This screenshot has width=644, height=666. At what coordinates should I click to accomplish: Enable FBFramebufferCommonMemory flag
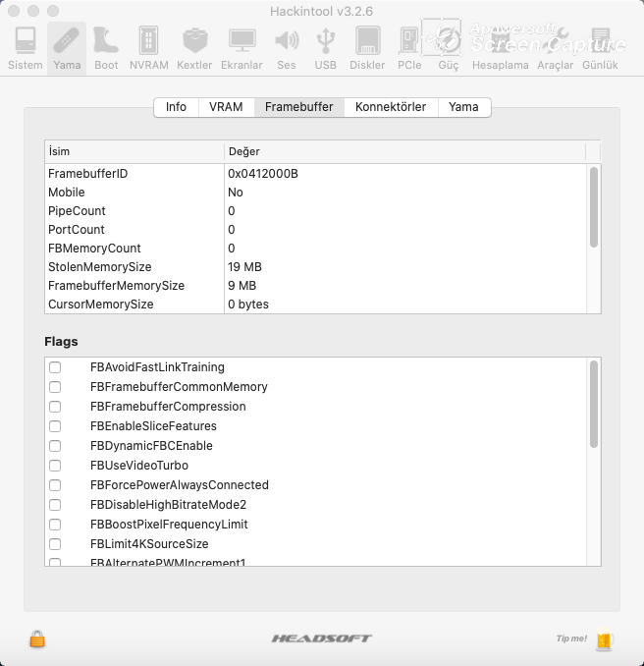click(55, 387)
